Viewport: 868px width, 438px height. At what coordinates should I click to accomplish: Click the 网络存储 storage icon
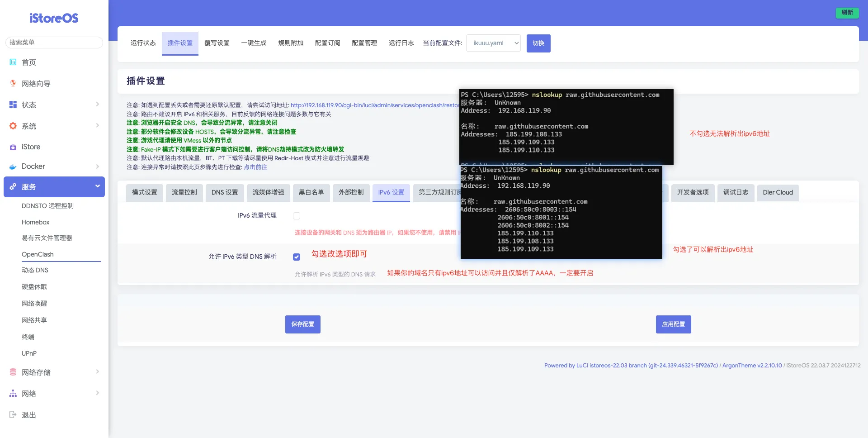13,372
